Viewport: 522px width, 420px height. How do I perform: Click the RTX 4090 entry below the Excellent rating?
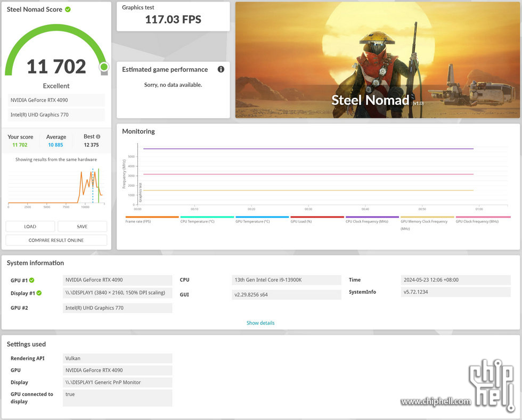coord(56,100)
